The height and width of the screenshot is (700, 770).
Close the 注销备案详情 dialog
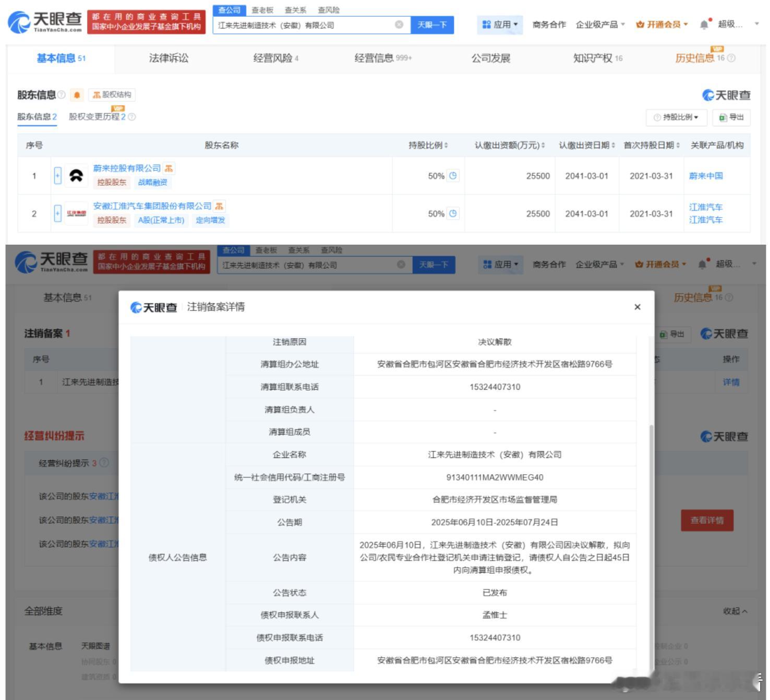(x=637, y=307)
